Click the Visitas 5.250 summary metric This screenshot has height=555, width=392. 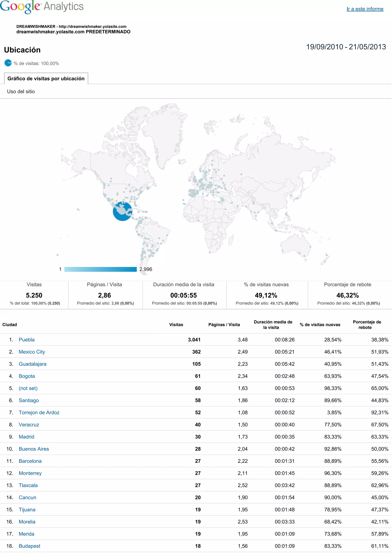pos(34,295)
